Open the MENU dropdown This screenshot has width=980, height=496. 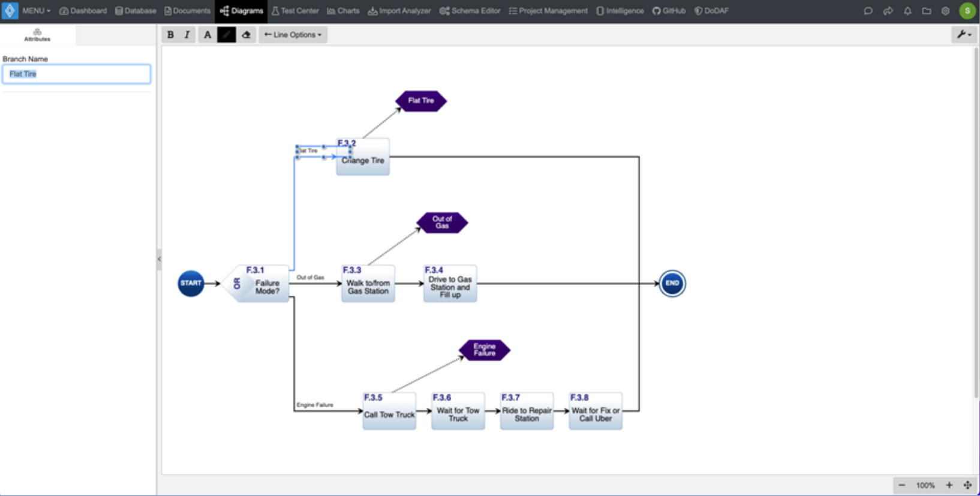pyautogui.click(x=36, y=11)
